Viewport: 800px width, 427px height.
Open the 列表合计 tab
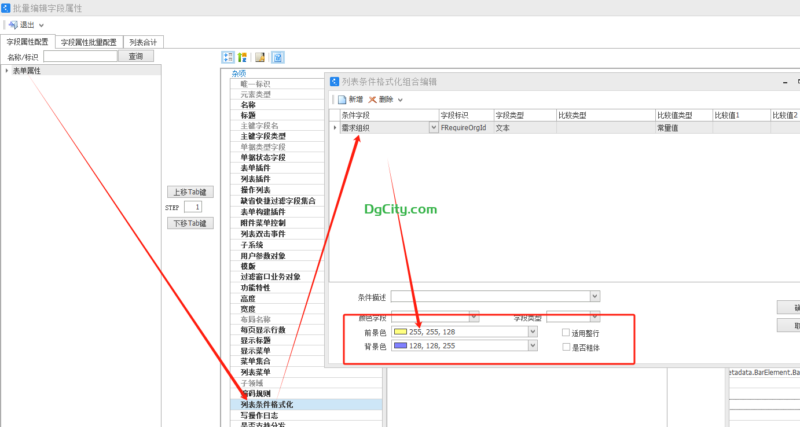pyautogui.click(x=143, y=42)
